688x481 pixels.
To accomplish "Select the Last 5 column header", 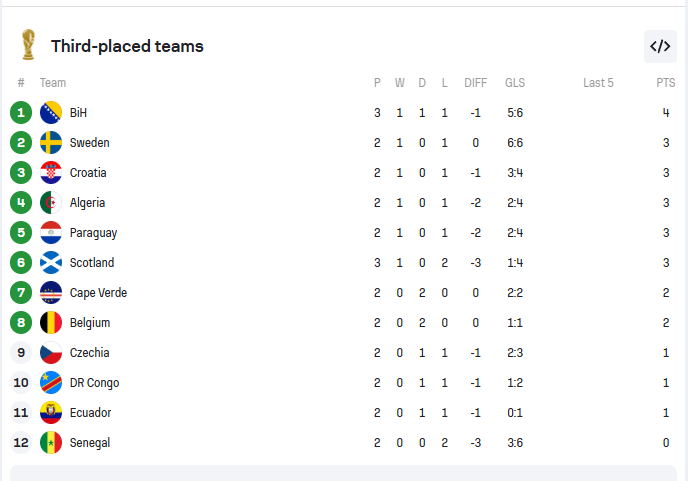I will 598,83.
